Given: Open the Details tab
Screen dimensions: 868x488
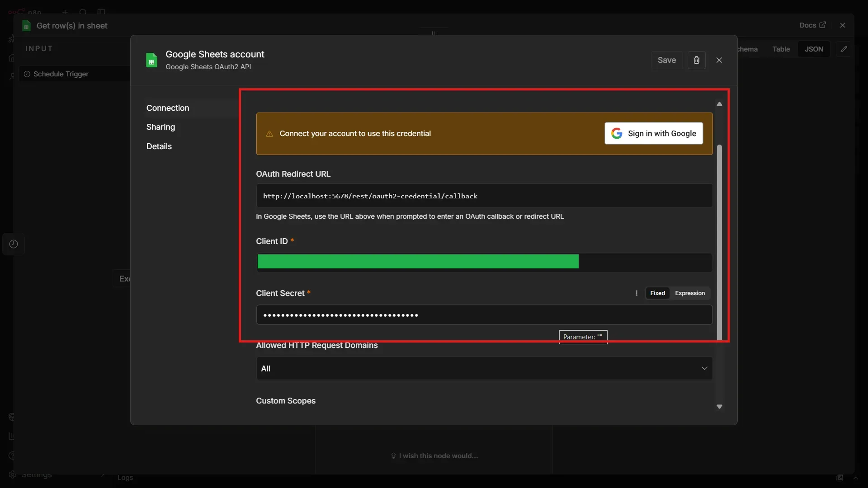Looking at the screenshot, I should (x=159, y=146).
